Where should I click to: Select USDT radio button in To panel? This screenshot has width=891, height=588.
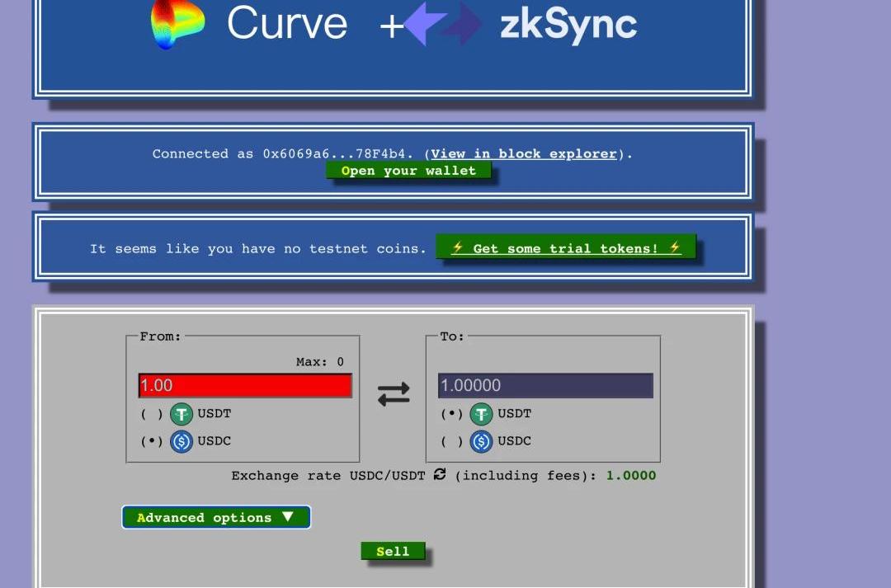click(x=451, y=414)
